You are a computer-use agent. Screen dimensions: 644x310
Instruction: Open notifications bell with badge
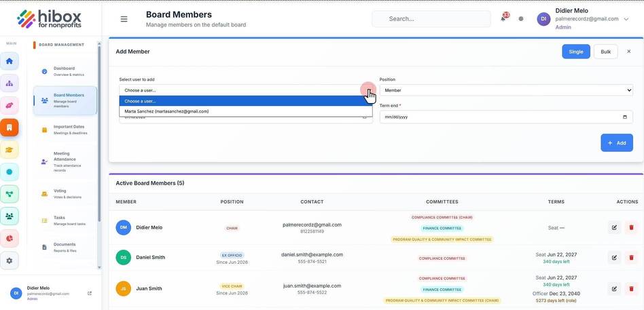point(503,18)
